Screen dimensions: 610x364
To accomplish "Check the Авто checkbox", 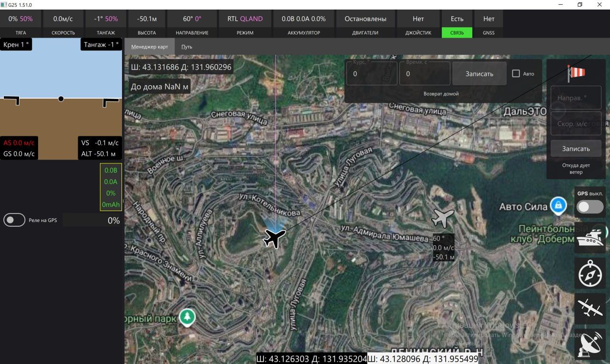I will coord(516,73).
